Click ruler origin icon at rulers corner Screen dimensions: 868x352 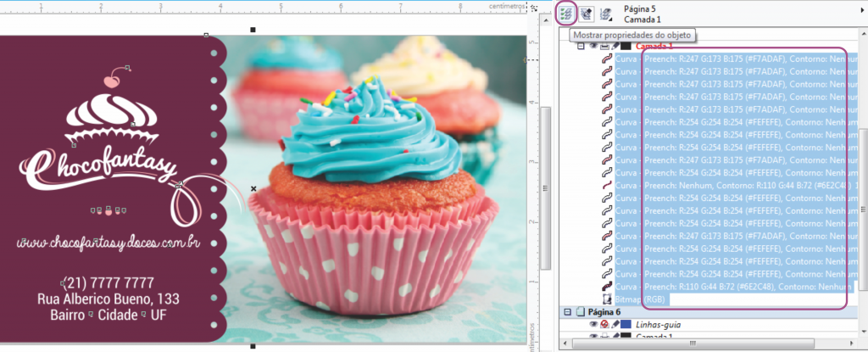534,7
